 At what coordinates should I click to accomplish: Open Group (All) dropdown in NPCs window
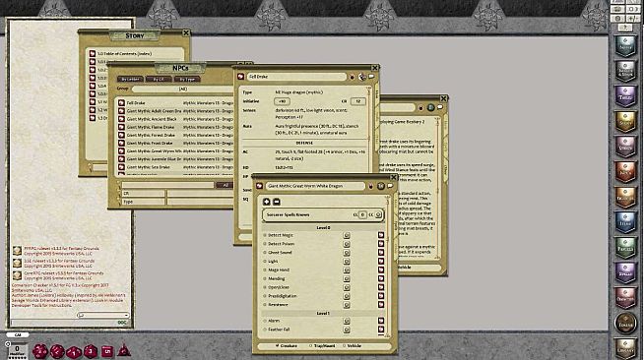point(183,89)
